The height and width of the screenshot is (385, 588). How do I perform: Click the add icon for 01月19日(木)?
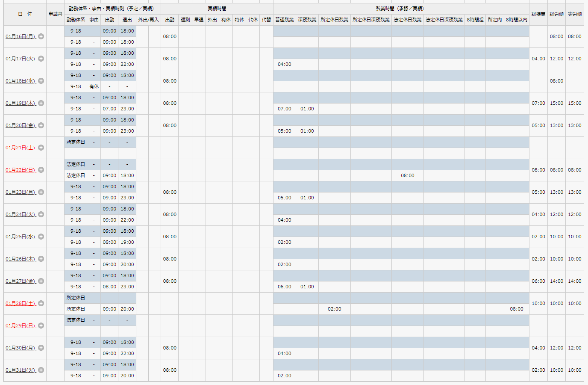(41, 103)
